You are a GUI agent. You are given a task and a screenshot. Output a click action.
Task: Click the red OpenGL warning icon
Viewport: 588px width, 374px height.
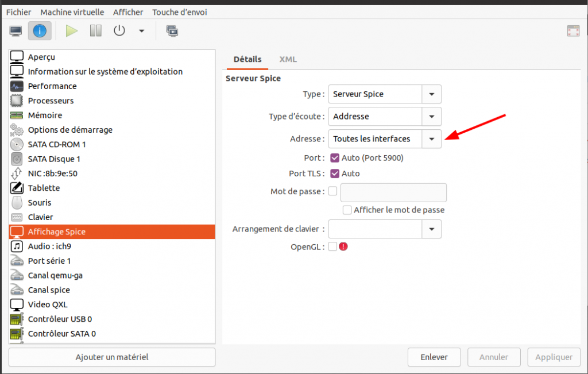tap(343, 246)
